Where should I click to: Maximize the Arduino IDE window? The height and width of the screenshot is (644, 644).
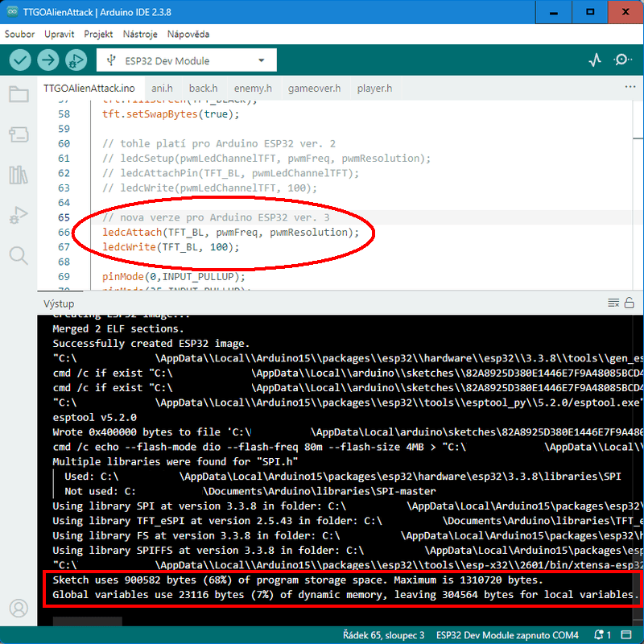coord(590,12)
